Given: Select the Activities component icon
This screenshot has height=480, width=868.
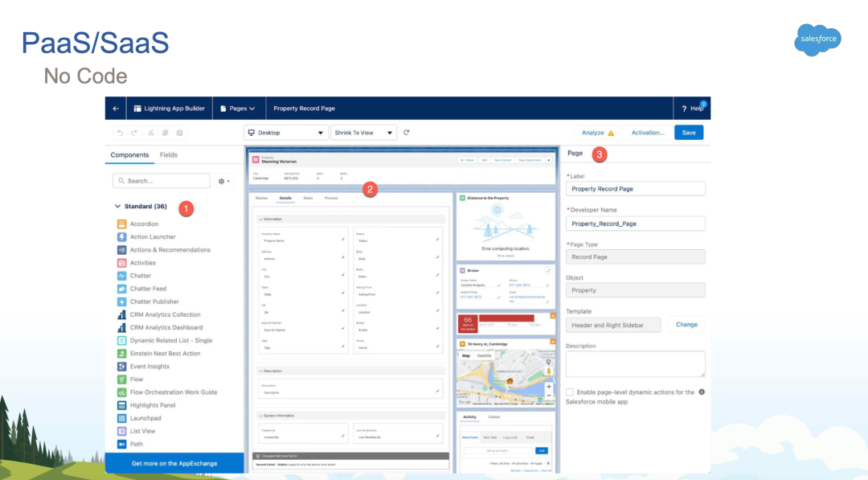Looking at the screenshot, I should pos(122,263).
